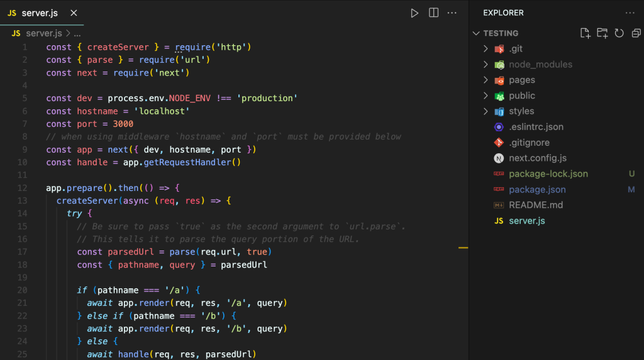Open .eslintrc.json from the file tree

click(x=536, y=127)
